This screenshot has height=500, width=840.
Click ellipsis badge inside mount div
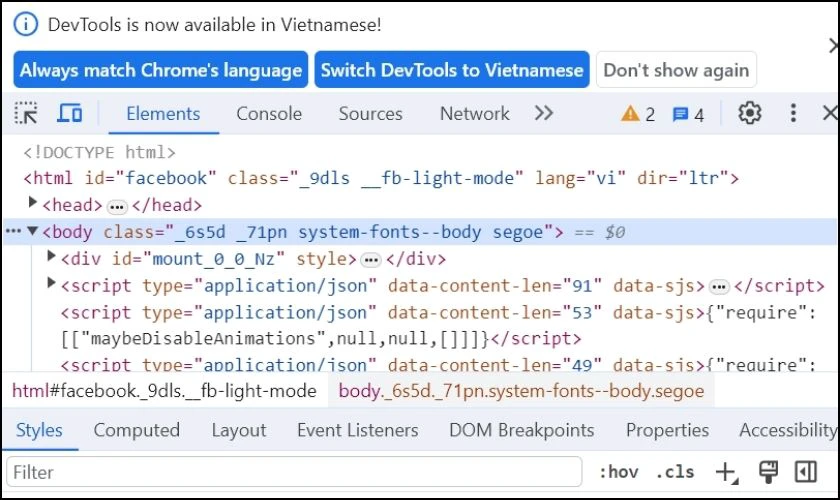click(371, 260)
